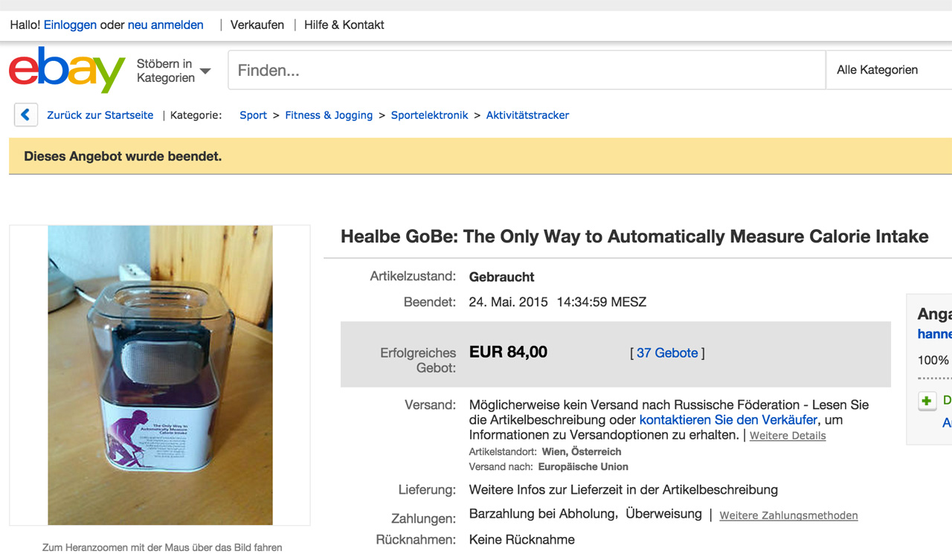This screenshot has height=560, width=952.
Task: Select the Aktivitätstracker breadcrumb
Action: pos(527,115)
